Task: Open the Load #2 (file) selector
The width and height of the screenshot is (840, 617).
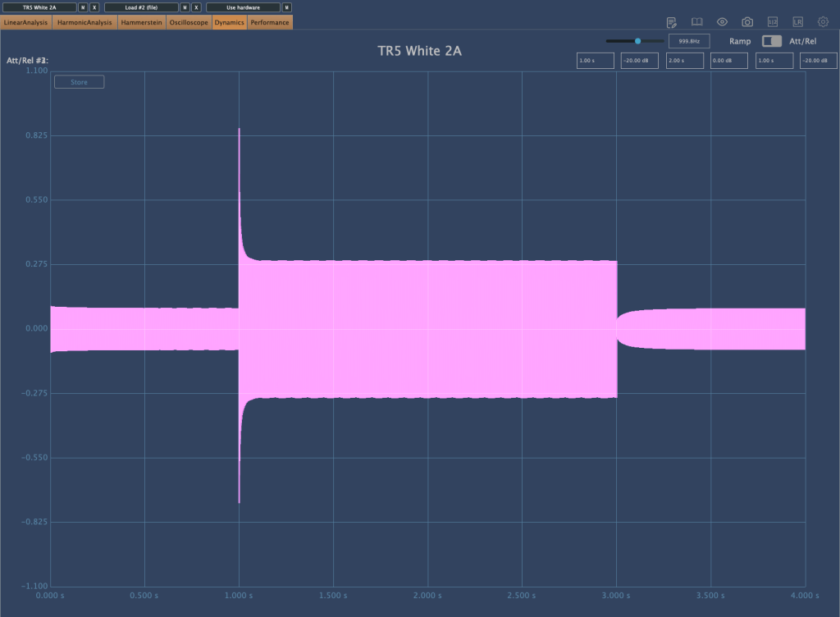Action: pos(141,7)
